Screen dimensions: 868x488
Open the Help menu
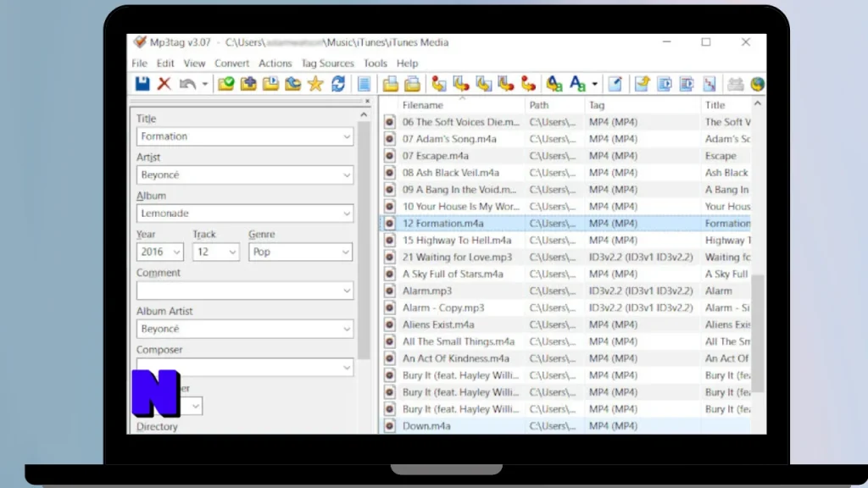click(408, 63)
